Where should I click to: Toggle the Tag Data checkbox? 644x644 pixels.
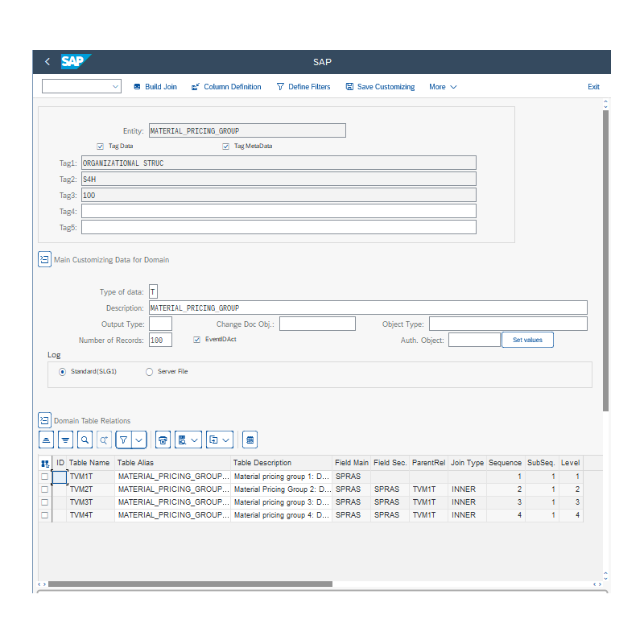click(x=100, y=146)
